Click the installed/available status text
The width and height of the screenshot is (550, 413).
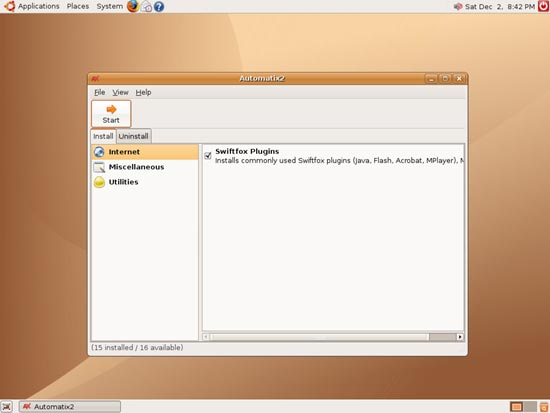coord(137,347)
